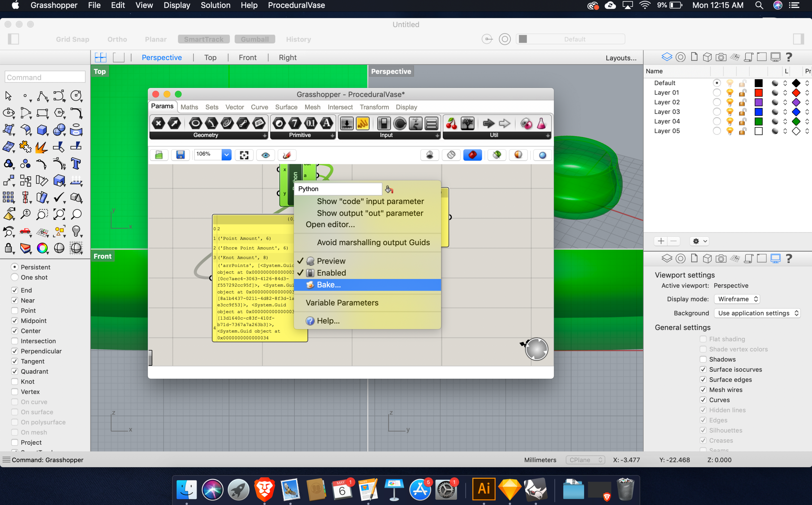Select the Geometry tab in Grasshopper
812x505 pixels.
pyautogui.click(x=206, y=134)
